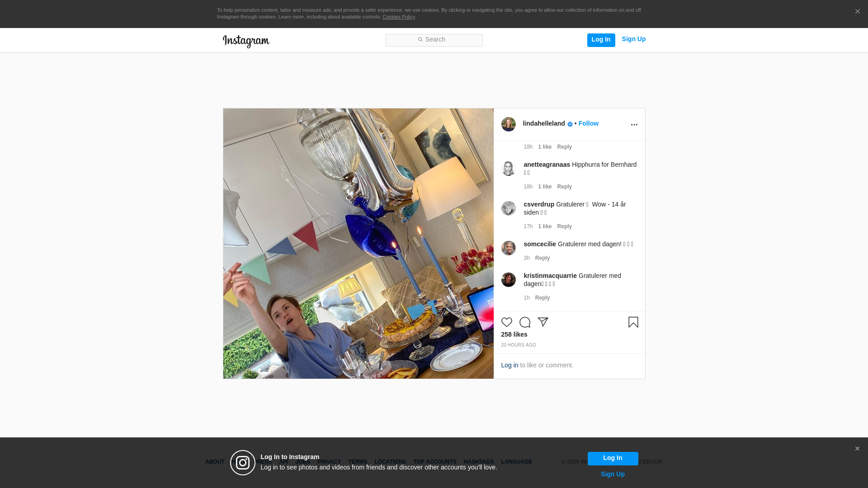Click Log in to like or comment
868x488 pixels.
(x=509, y=365)
